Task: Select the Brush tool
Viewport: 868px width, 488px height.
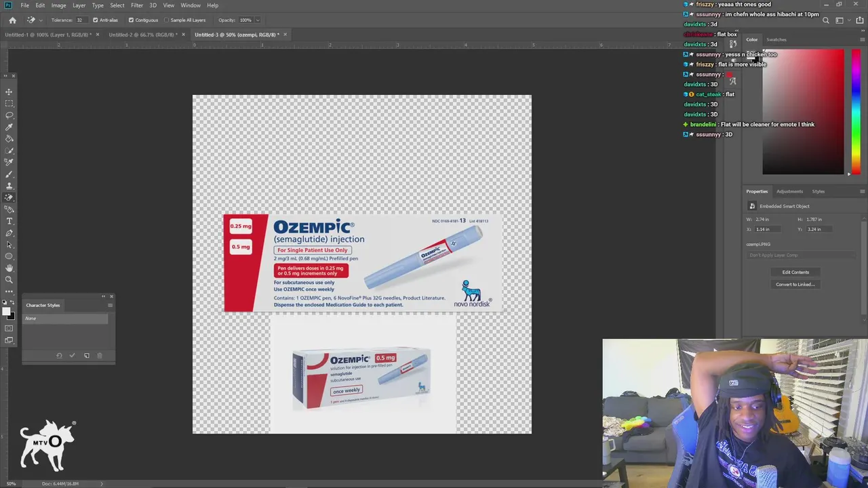Action: 9,174
